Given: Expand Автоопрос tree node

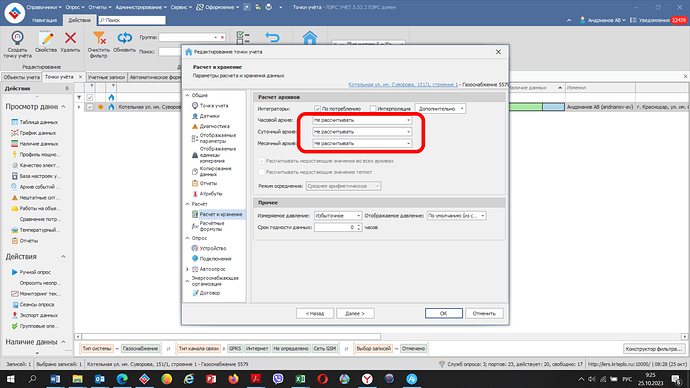Looking at the screenshot, I should point(187,269).
